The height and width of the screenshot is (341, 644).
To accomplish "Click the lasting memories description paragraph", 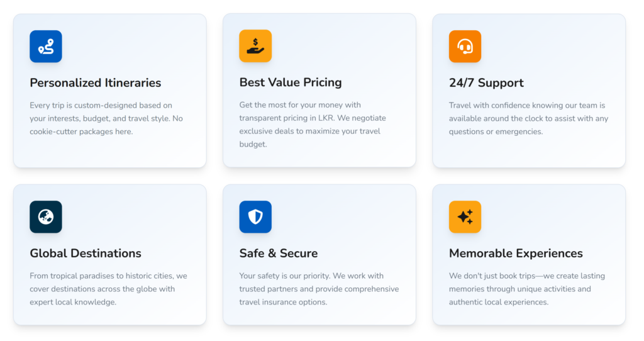I will [519, 289].
